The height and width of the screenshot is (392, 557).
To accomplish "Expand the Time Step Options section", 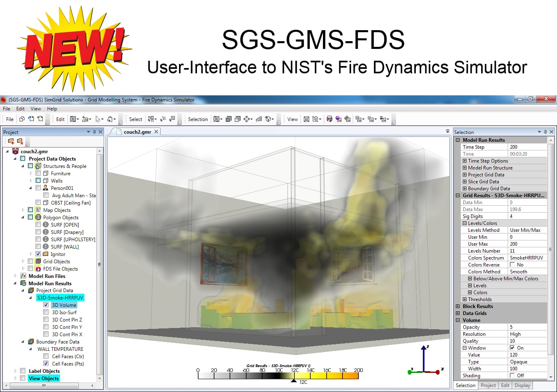I will [464, 161].
